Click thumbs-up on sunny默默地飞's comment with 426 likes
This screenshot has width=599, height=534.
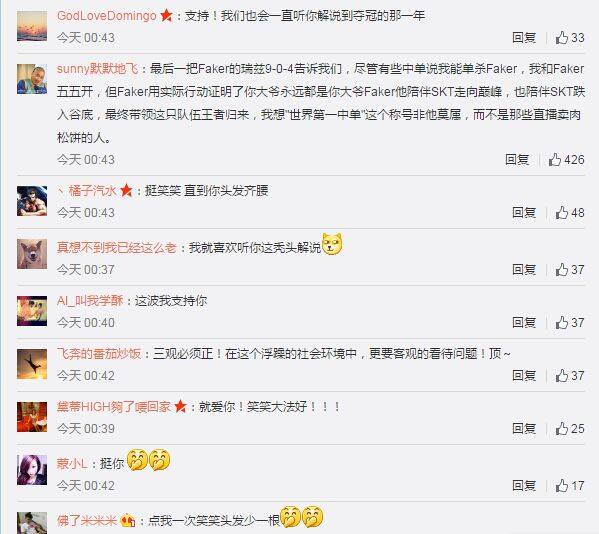566,160
